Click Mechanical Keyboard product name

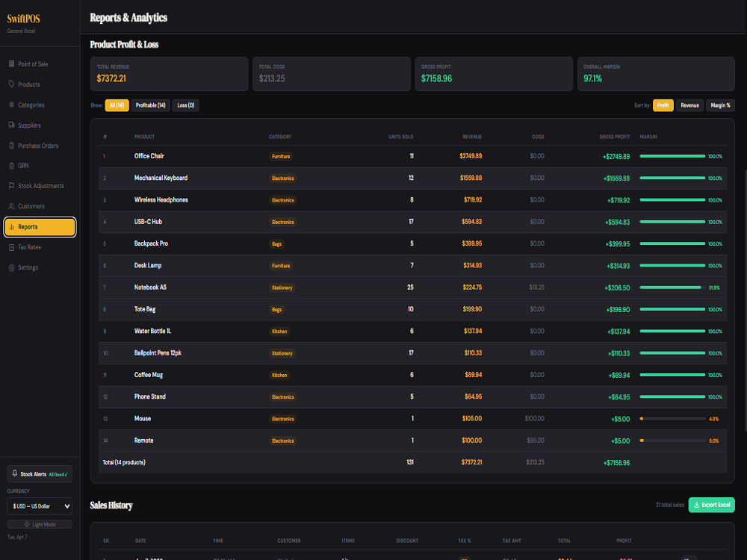(x=161, y=178)
